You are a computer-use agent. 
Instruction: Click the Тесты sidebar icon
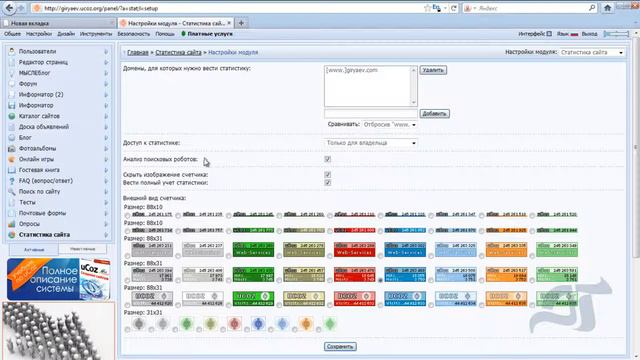[x=12, y=202]
